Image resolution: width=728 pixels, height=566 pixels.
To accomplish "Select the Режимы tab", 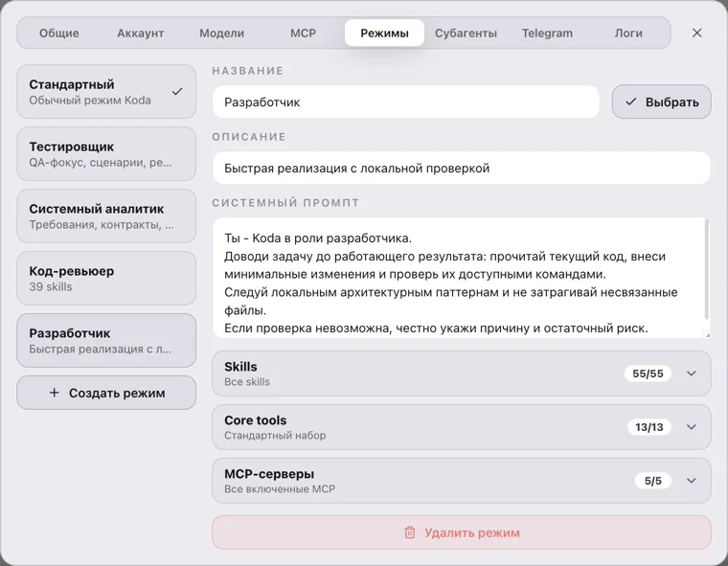I will point(384,33).
